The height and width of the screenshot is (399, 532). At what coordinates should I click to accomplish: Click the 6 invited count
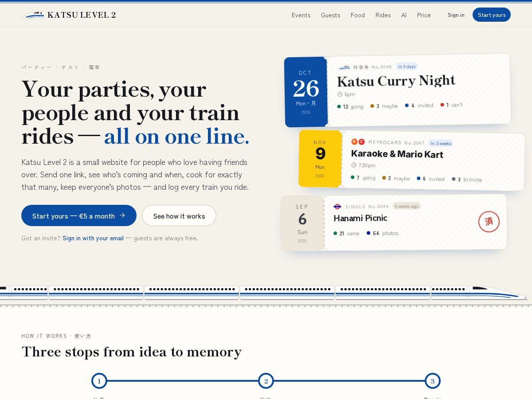(x=430, y=179)
